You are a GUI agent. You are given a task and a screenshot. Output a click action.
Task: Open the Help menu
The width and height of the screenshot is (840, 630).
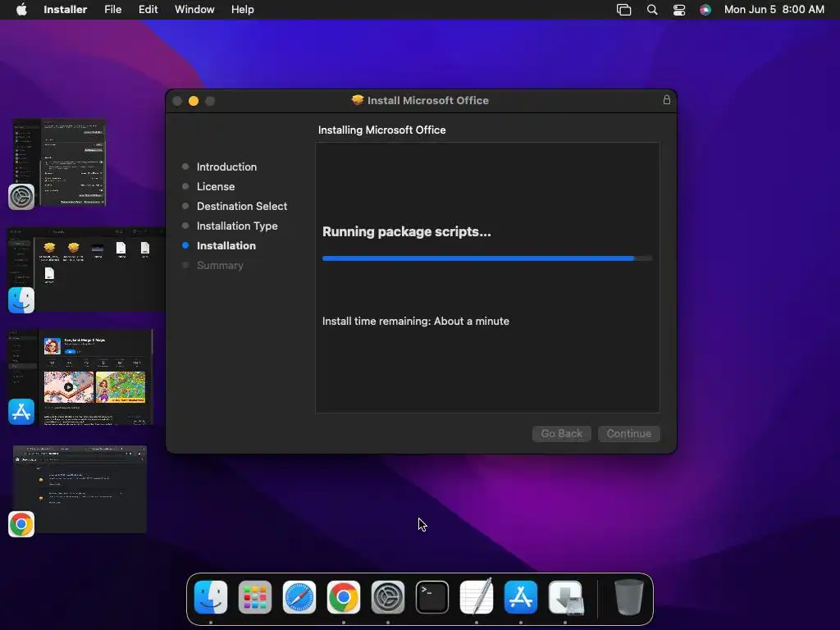pos(242,10)
